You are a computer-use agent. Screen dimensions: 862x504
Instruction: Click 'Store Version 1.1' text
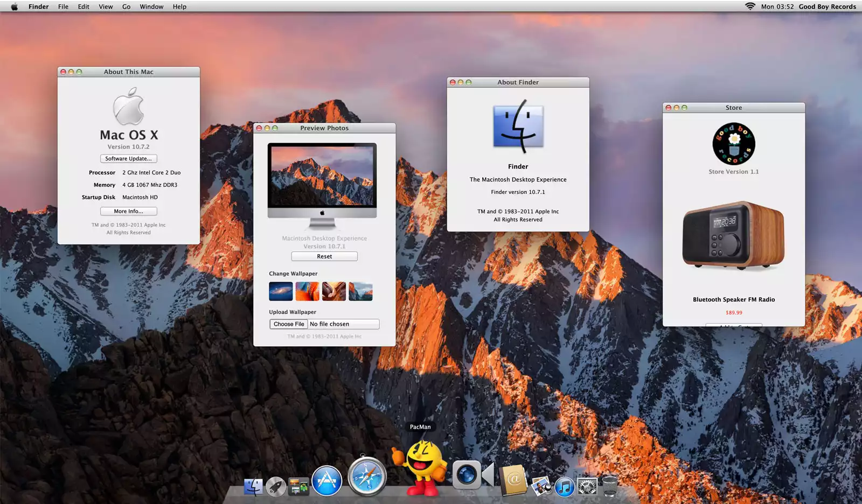[x=734, y=172]
